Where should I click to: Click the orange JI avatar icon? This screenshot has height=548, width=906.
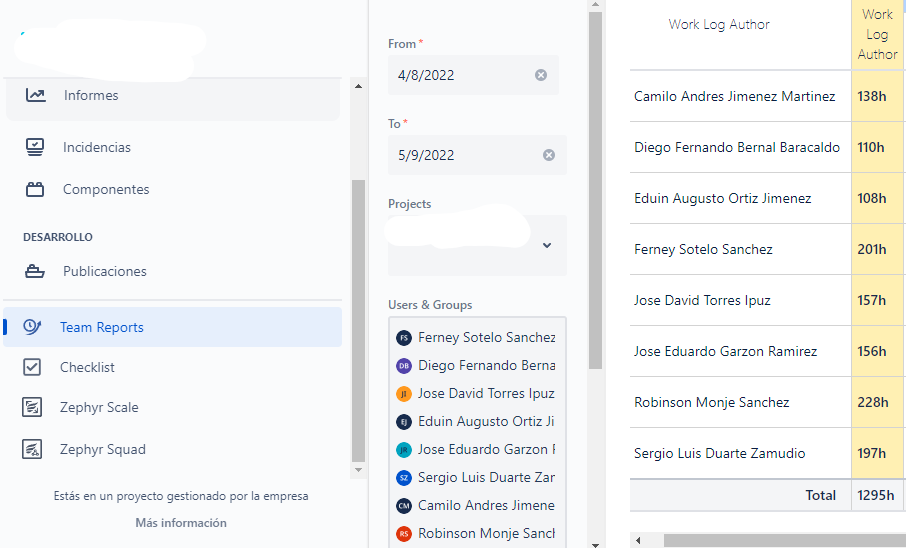click(404, 394)
